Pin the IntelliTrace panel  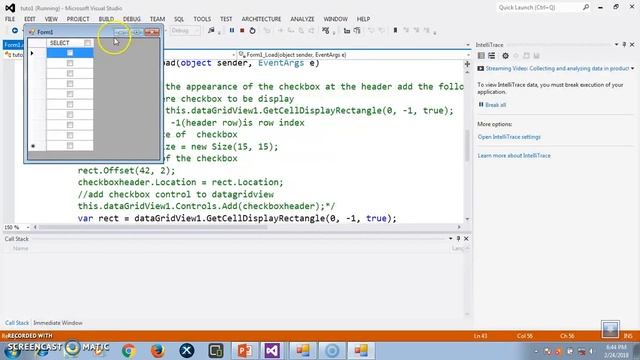tap(624, 44)
